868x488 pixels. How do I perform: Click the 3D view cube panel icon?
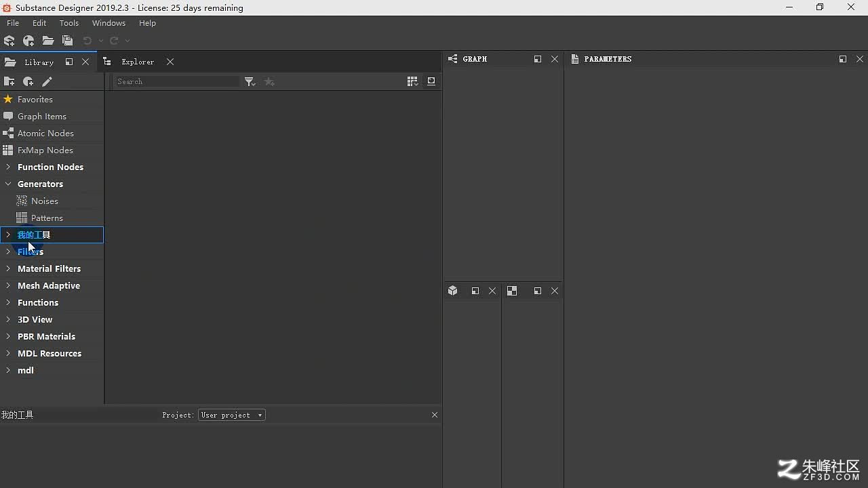coord(453,291)
